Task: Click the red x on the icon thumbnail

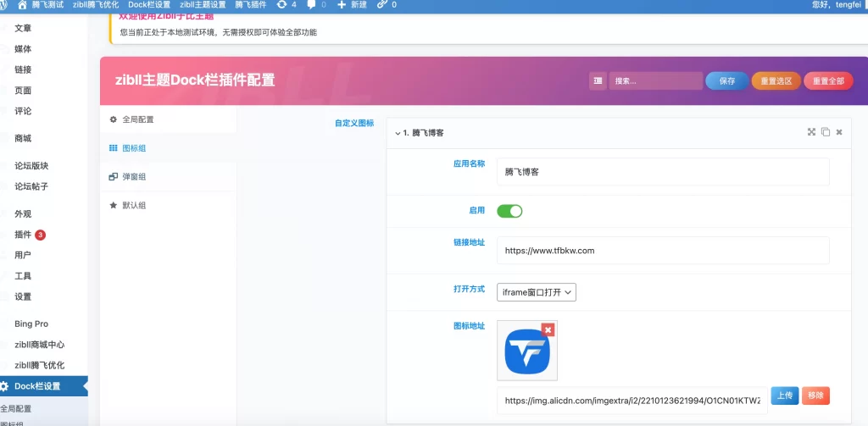Action: click(548, 329)
